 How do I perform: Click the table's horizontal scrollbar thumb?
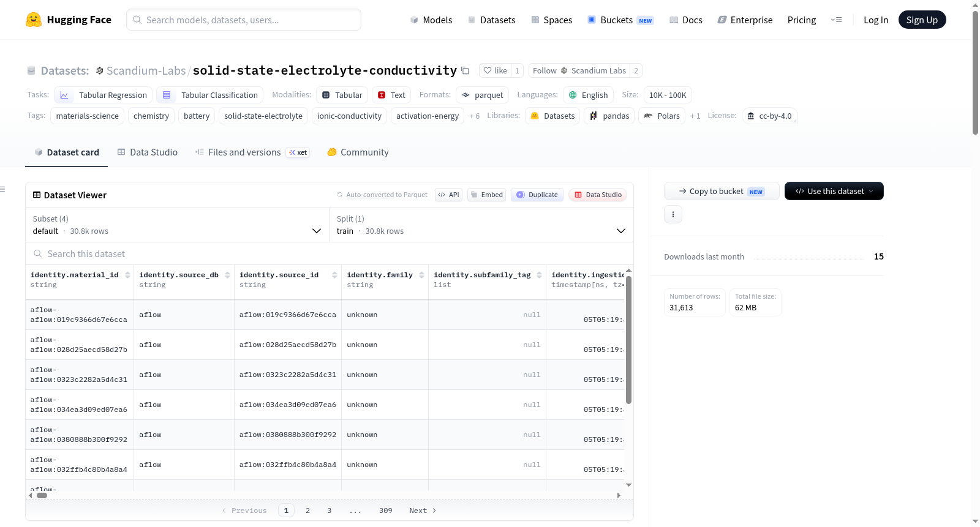(x=42, y=496)
